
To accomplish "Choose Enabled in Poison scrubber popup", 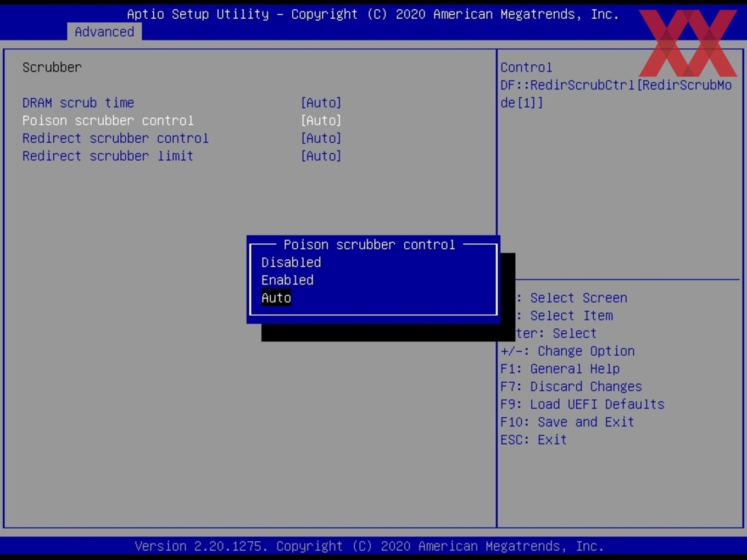I will [x=287, y=280].
